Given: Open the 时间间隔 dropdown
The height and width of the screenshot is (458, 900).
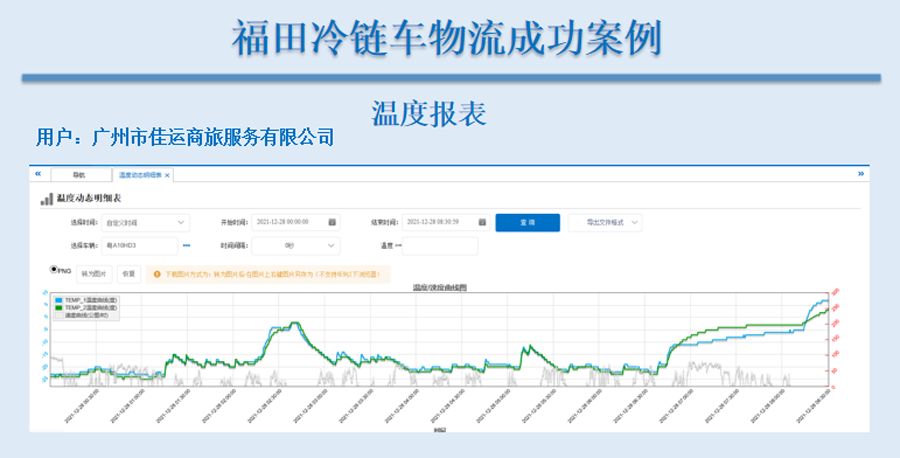Looking at the screenshot, I should 296,246.
